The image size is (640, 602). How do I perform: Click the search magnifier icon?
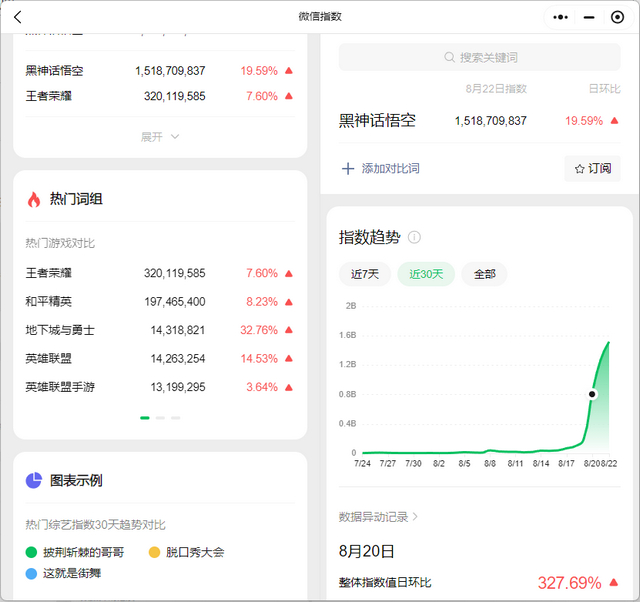(449, 57)
